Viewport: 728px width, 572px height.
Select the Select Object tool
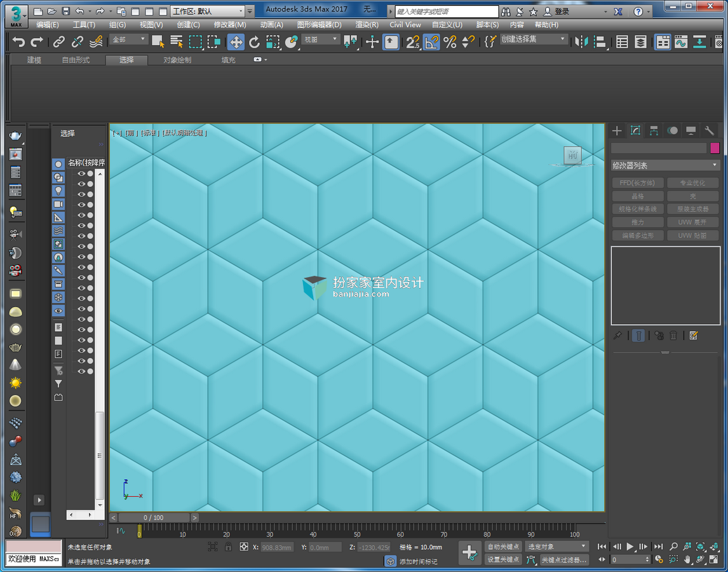click(158, 43)
